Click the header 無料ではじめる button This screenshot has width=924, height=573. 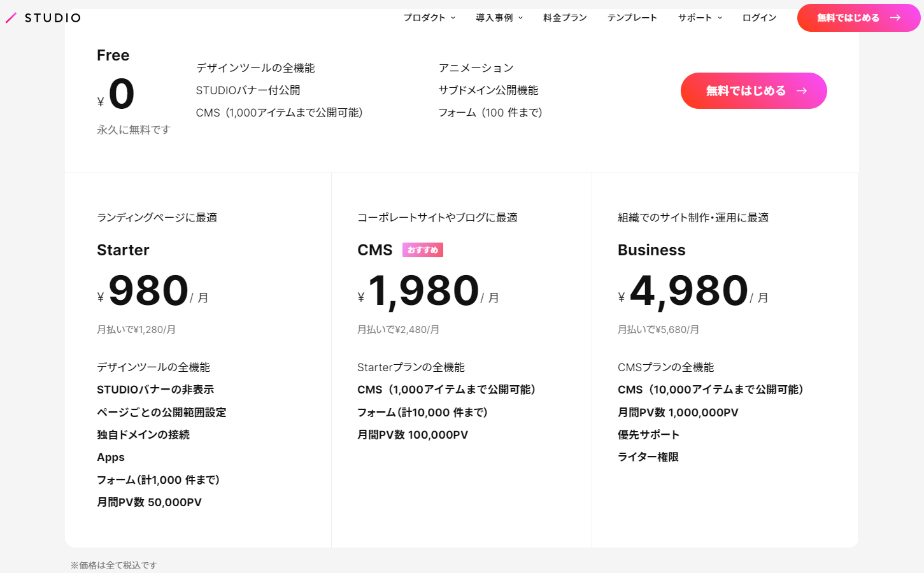pyautogui.click(x=858, y=18)
